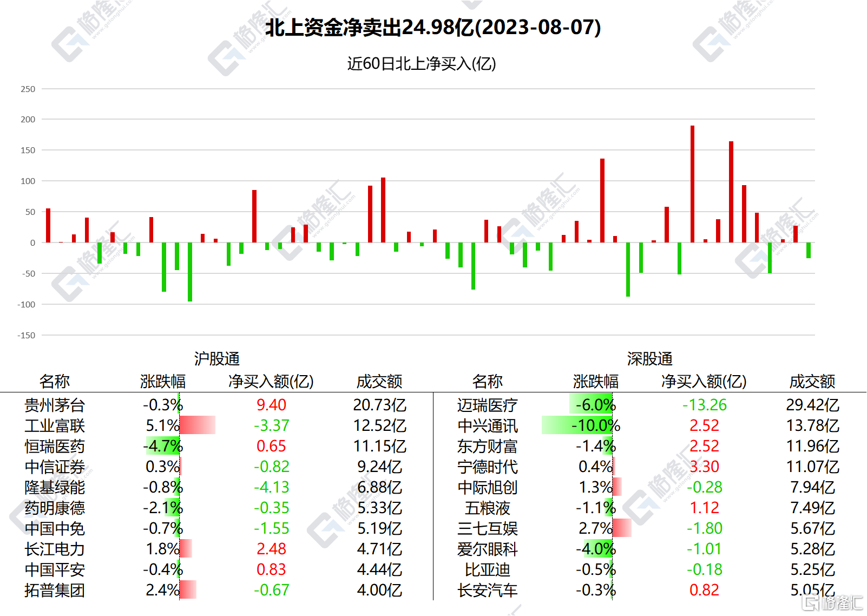Click 爱尔眼科 change value -4.0%
867x616 pixels.
click(x=595, y=549)
